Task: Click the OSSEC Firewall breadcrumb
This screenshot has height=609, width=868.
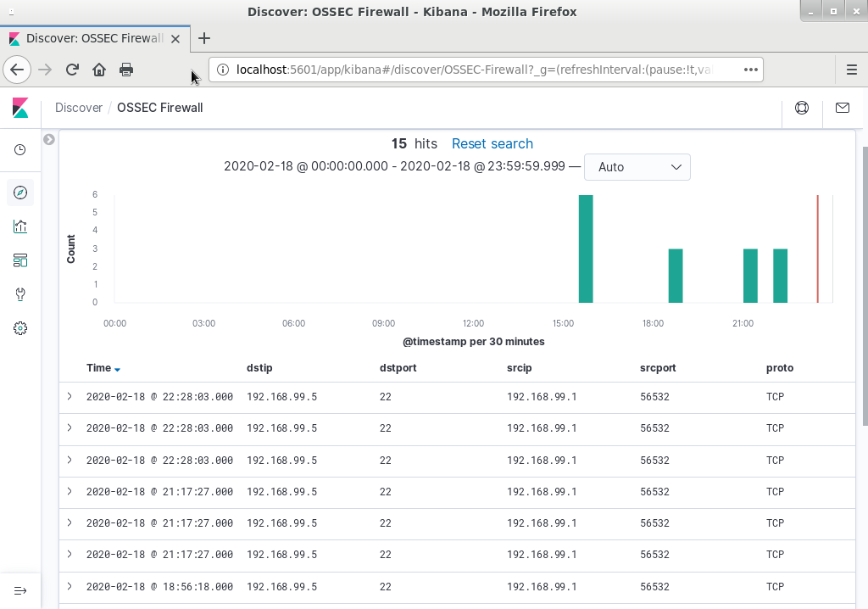Action: [160, 108]
